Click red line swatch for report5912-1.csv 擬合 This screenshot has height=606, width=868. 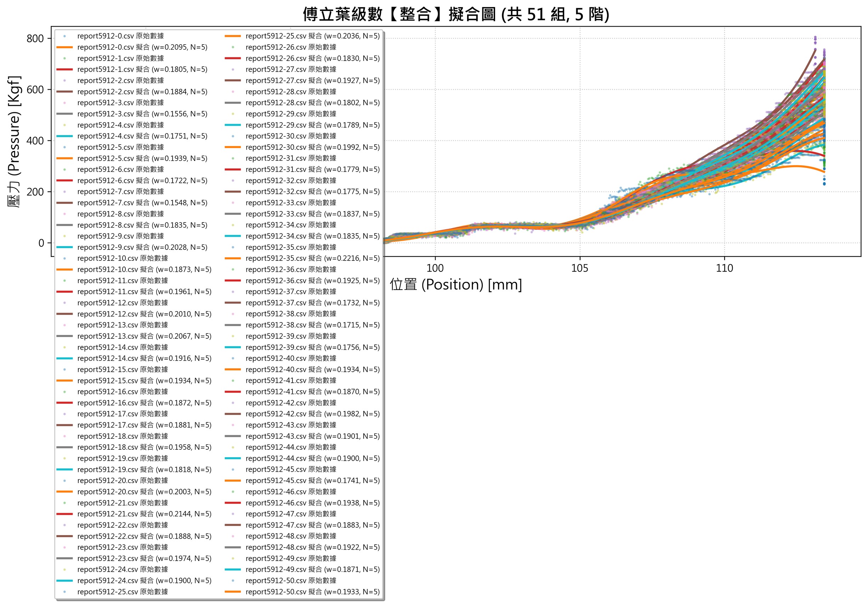coord(64,69)
